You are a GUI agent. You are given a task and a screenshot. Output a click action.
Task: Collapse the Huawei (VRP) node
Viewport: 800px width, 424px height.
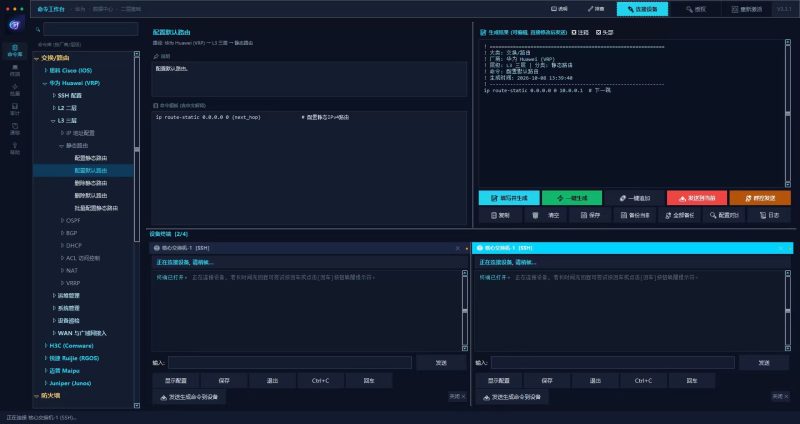point(45,83)
